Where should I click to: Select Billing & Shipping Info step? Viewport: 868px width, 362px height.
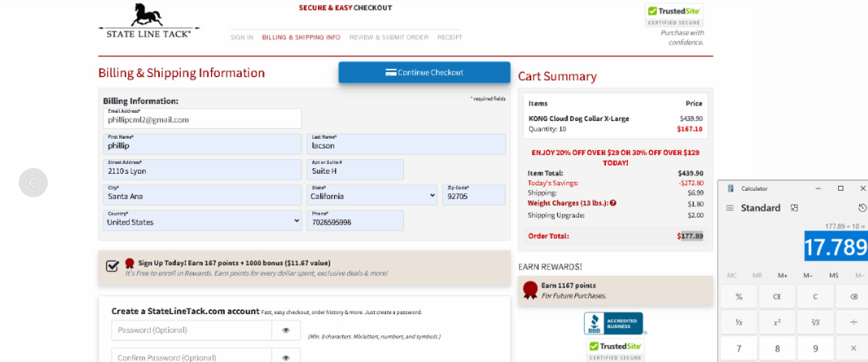301,37
